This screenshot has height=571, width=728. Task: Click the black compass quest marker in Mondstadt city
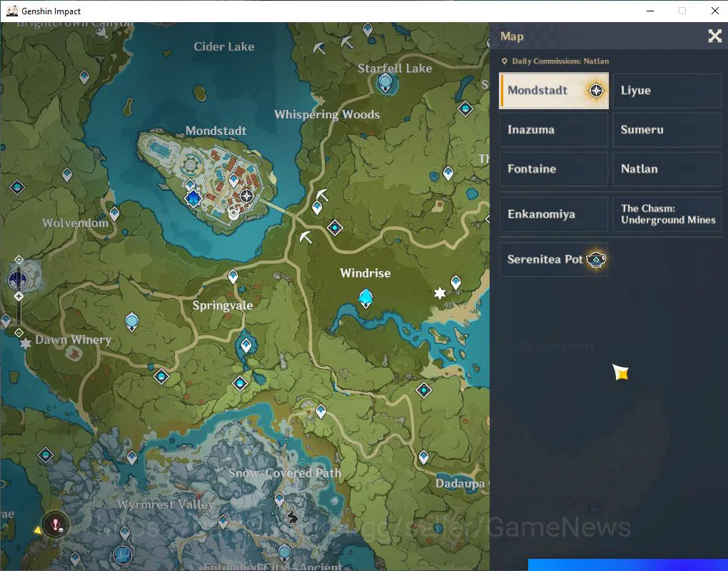[x=246, y=196]
